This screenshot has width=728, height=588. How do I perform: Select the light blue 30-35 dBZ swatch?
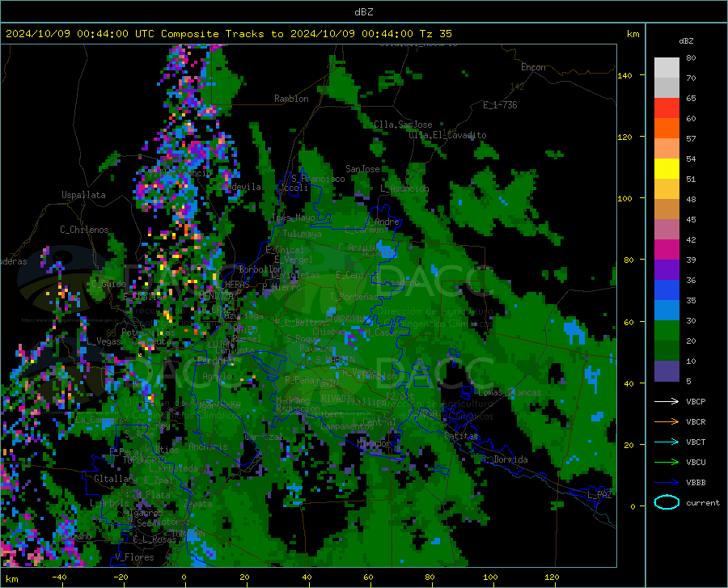(667, 311)
